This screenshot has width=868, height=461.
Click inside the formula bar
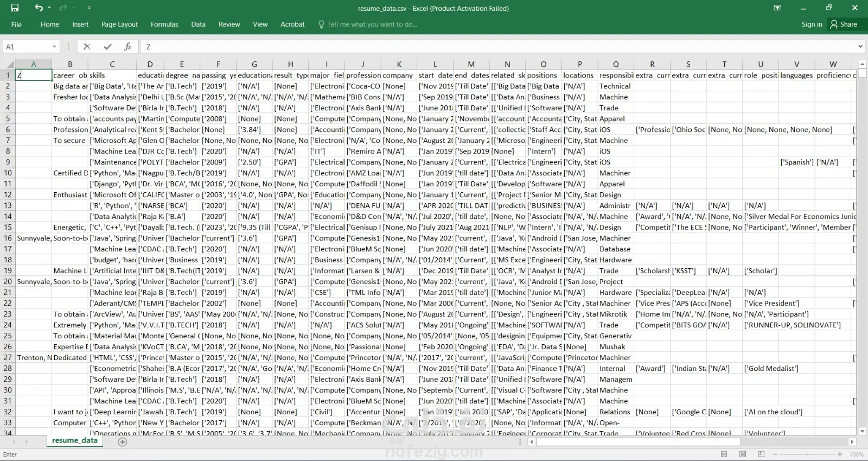point(499,47)
